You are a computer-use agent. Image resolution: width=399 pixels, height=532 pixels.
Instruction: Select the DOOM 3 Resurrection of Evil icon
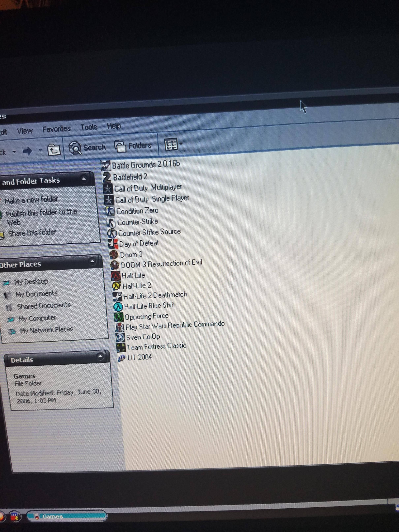(115, 265)
